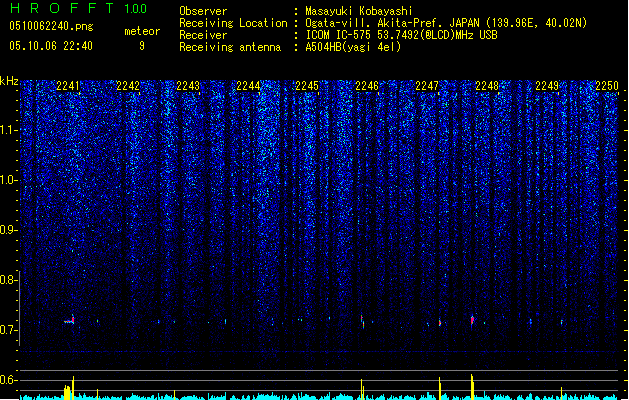
Task: Click the HROFFT 1.0.0 title text
Action: (79, 8)
